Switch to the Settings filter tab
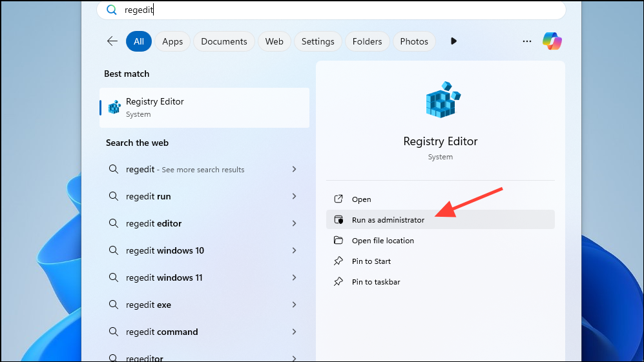Screen dimensions: 644x362 pyautogui.click(x=318, y=41)
